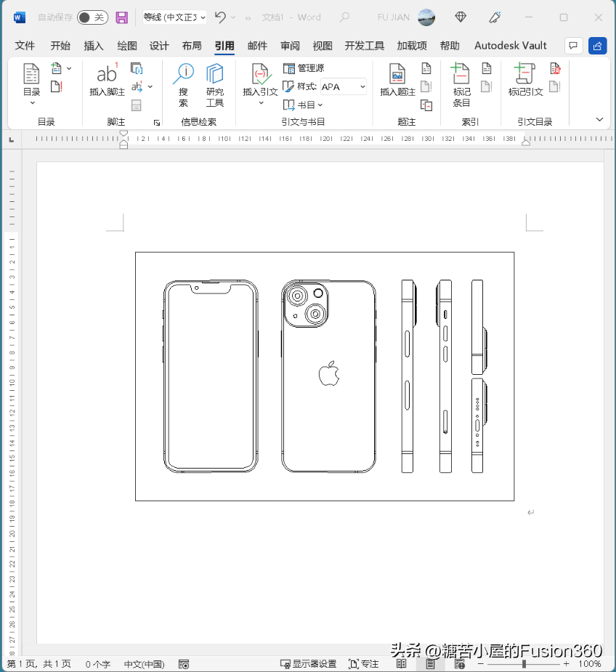Viewport: 616px width, 672px height.
Task: Click the Add Text icon in 目录 group
Action: [x=56, y=68]
